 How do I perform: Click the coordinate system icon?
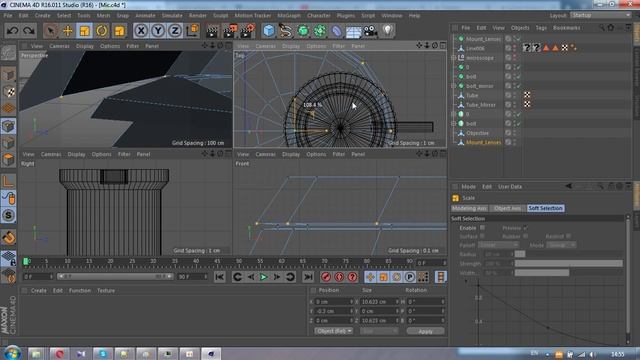(x=192, y=31)
